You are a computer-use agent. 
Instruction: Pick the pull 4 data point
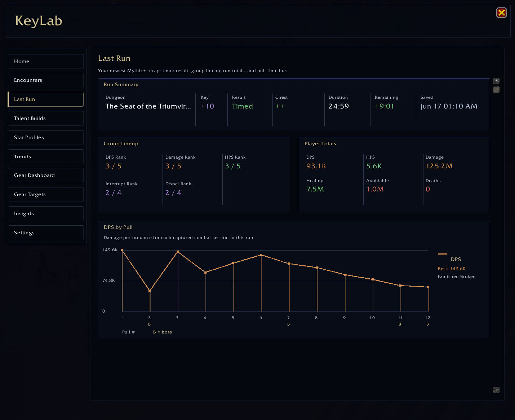[x=205, y=273]
